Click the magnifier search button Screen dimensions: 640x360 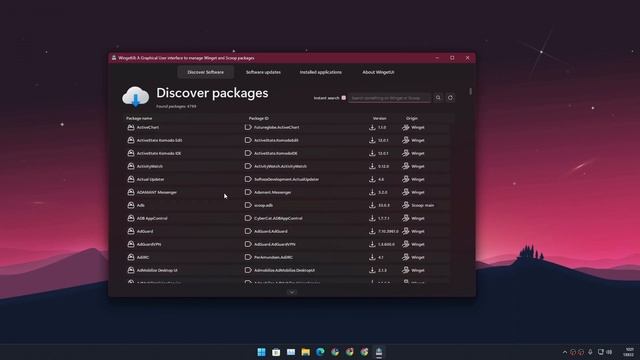pos(438,98)
